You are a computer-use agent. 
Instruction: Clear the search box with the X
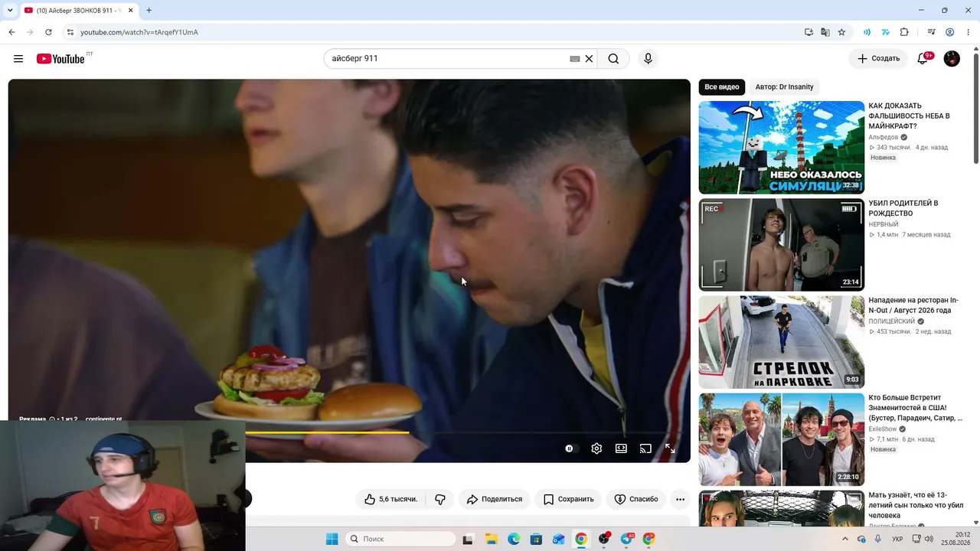(589, 59)
